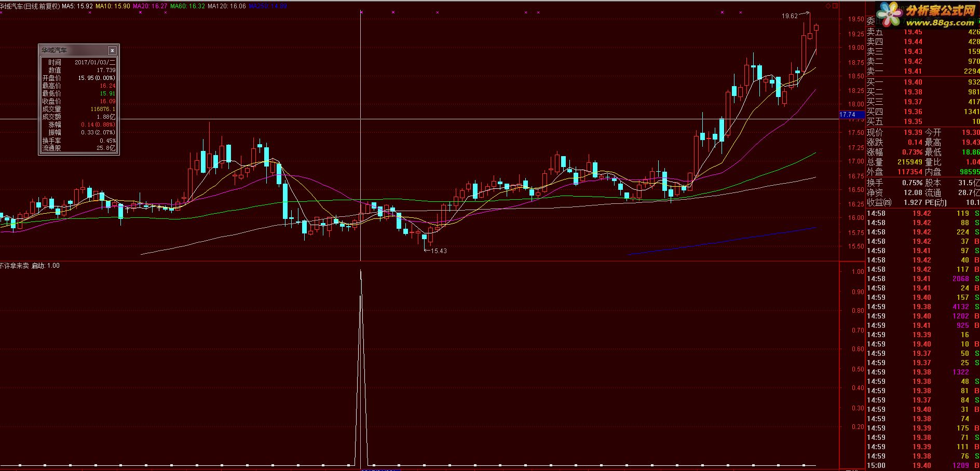Select the 卖二 19.42 order row

click(923, 61)
